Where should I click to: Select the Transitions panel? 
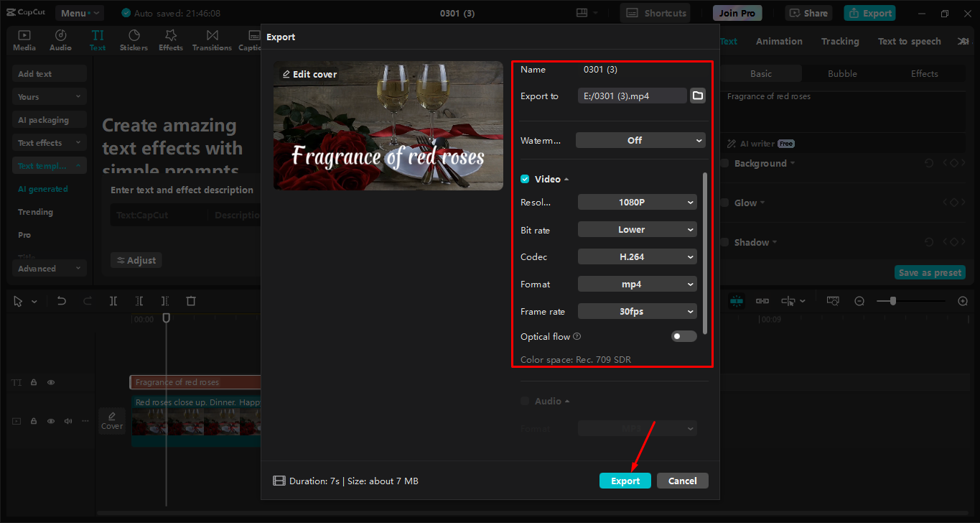212,40
